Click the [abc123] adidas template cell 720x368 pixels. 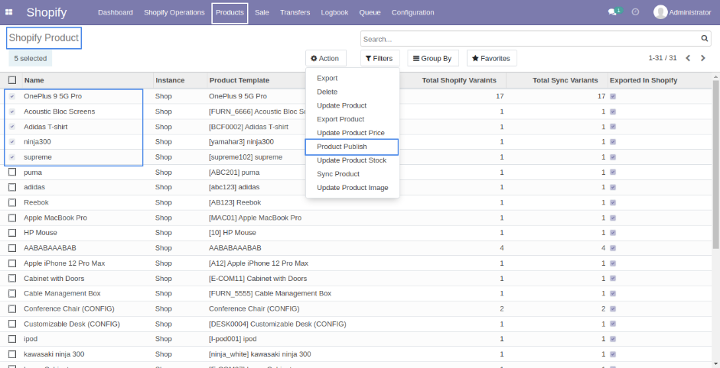pos(234,187)
